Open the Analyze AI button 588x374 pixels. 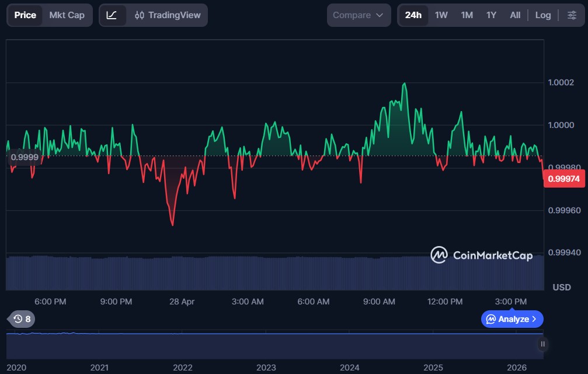point(512,319)
